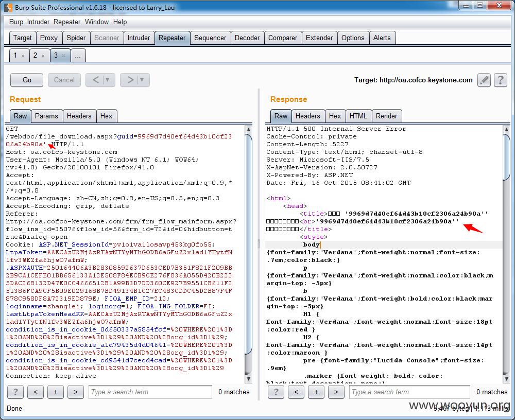515x420 pixels.
Task: Select the response Hex tab
Action: pyautogui.click(x=335, y=116)
